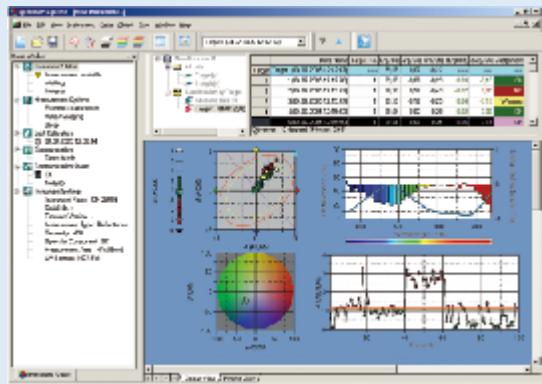This screenshot has height=384, width=542.
Task: Click the toolbar icon left of the black-and-white measure icon
Action: [90, 42]
